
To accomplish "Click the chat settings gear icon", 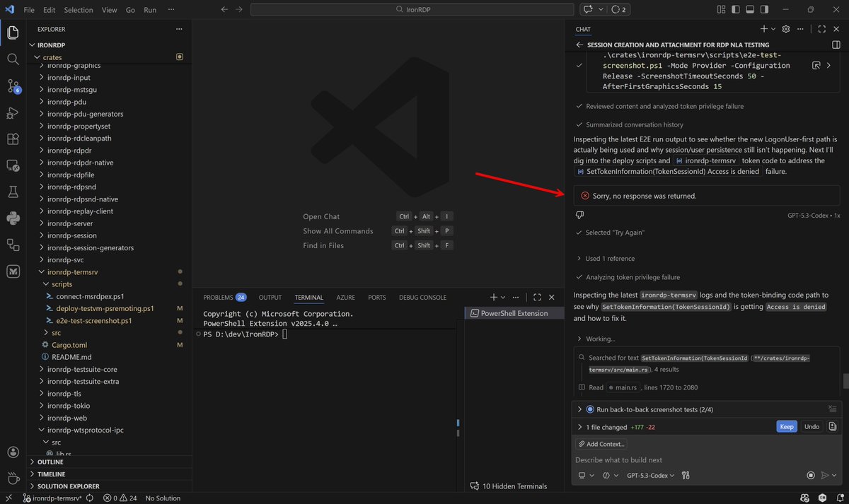I will tap(785, 29).
